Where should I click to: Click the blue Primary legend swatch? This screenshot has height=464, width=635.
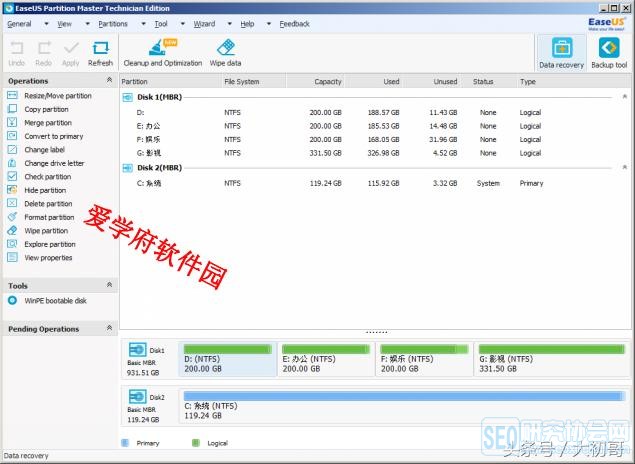[125, 443]
